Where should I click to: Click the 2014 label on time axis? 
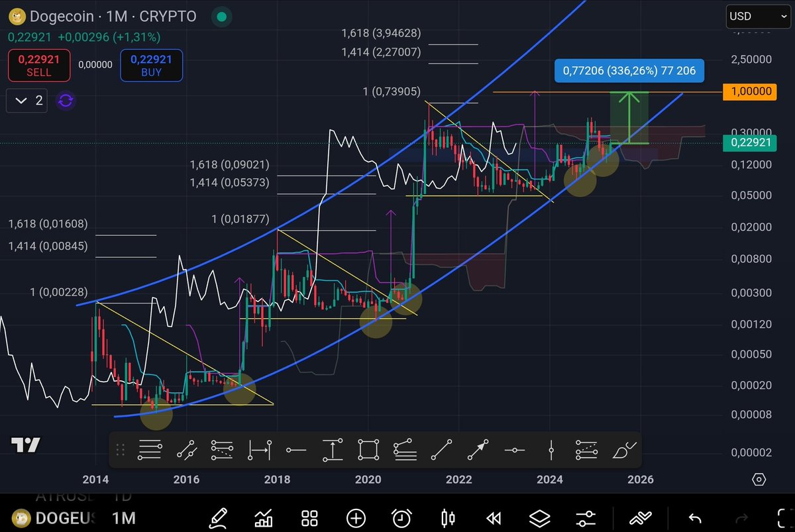click(95, 480)
